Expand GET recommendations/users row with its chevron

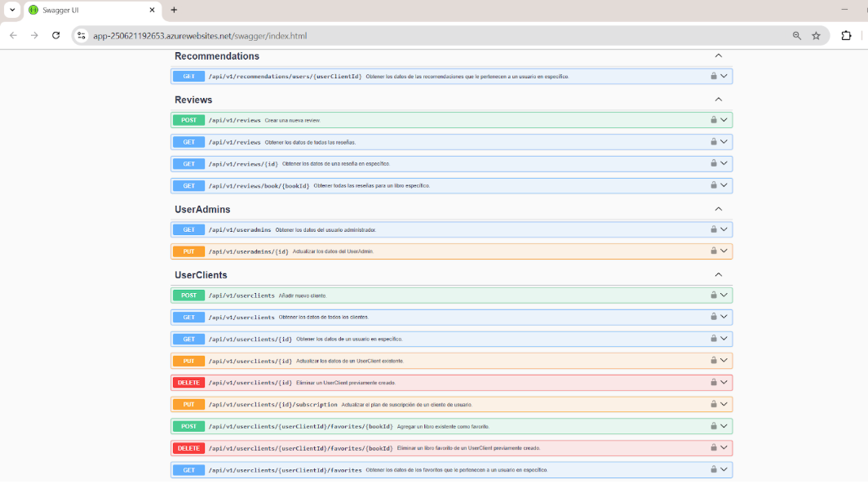(724, 76)
